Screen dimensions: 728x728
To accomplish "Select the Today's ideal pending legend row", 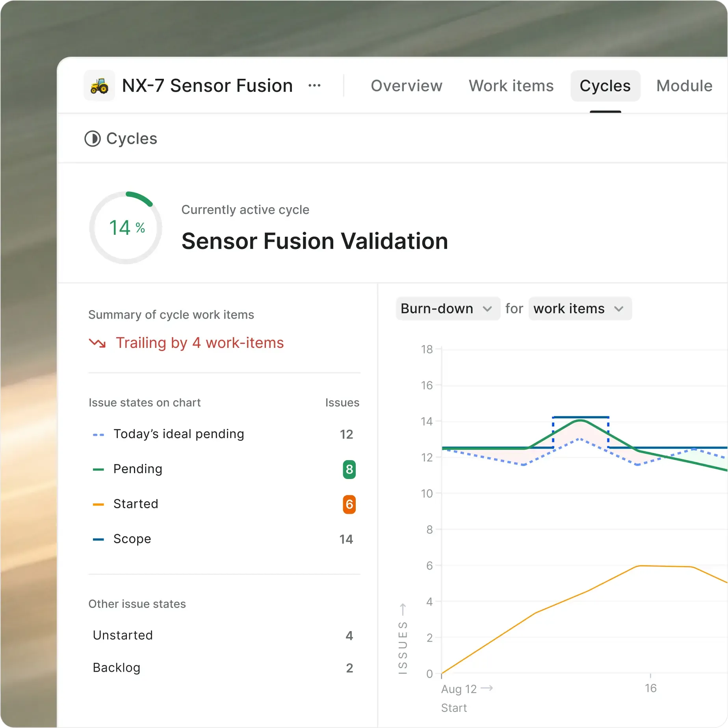I will pyautogui.click(x=224, y=434).
